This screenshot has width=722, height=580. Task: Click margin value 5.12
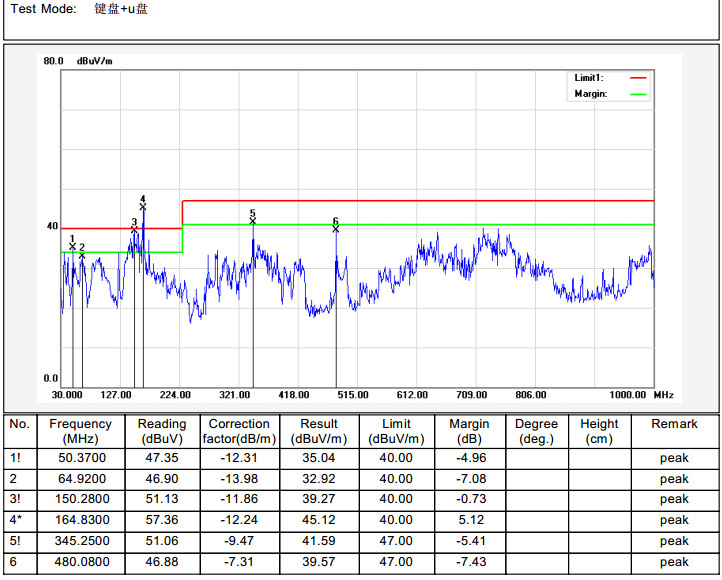471,520
